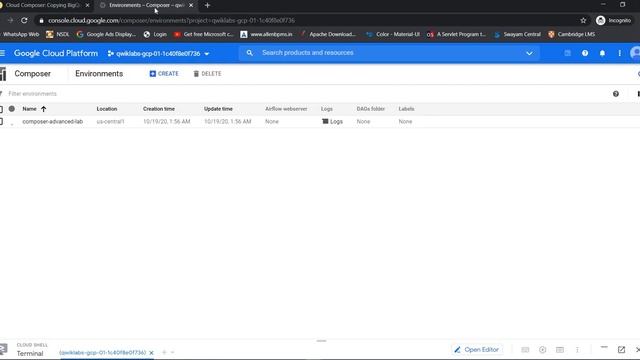Click the Cloud Shell session info icon
Screen dimensions: 640x360
point(560,350)
